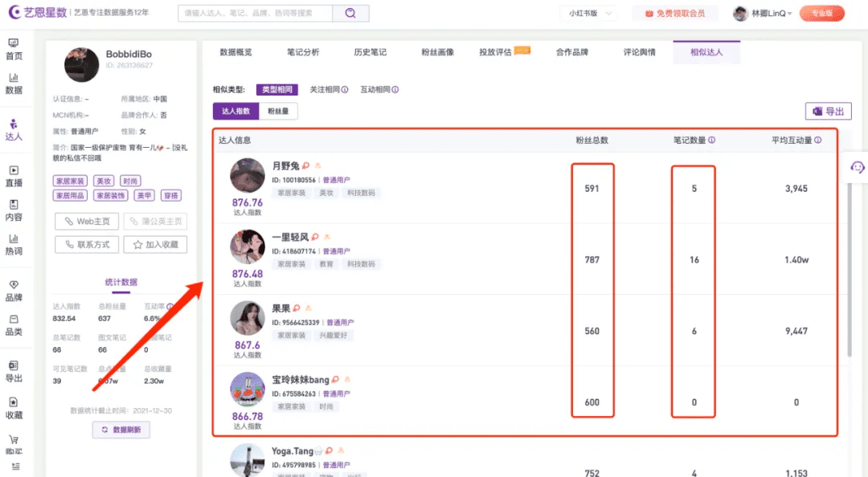Click Xiaohongshu icon beside Yoga.Tang
Viewport: 868px width, 477px height.
pos(330,450)
